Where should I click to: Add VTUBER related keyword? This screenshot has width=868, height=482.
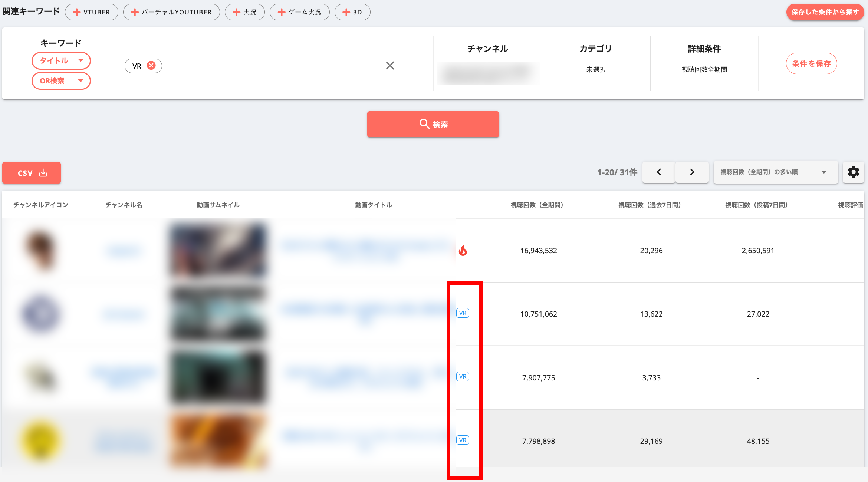click(x=92, y=12)
